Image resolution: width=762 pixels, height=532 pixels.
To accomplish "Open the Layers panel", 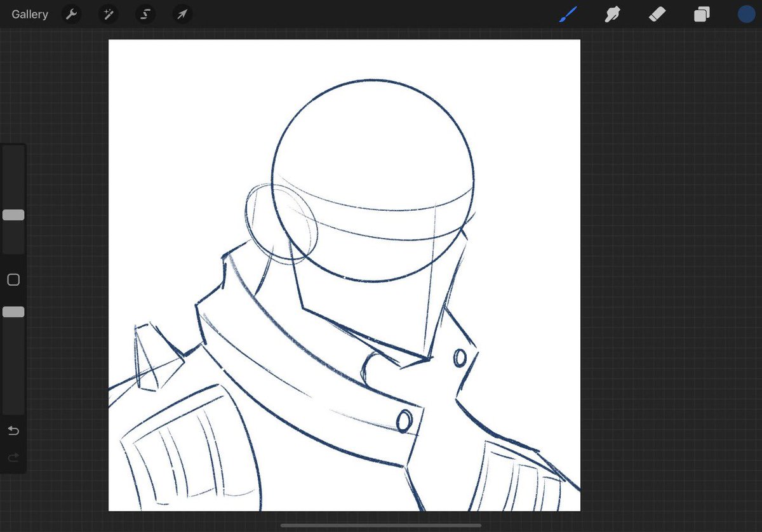I will [702, 14].
